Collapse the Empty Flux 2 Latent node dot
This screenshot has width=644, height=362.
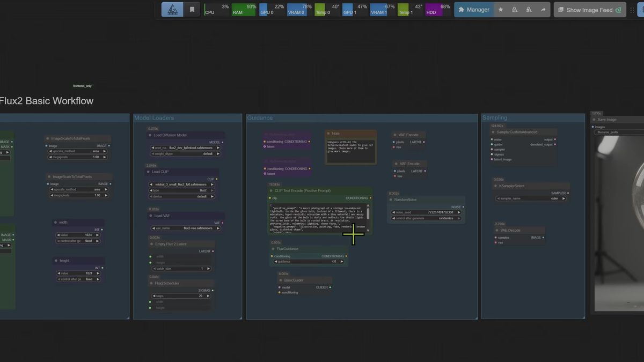click(x=150, y=244)
